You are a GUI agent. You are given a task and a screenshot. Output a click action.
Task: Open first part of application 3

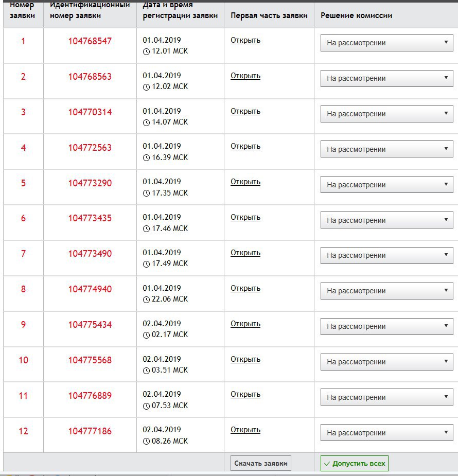[x=245, y=111]
